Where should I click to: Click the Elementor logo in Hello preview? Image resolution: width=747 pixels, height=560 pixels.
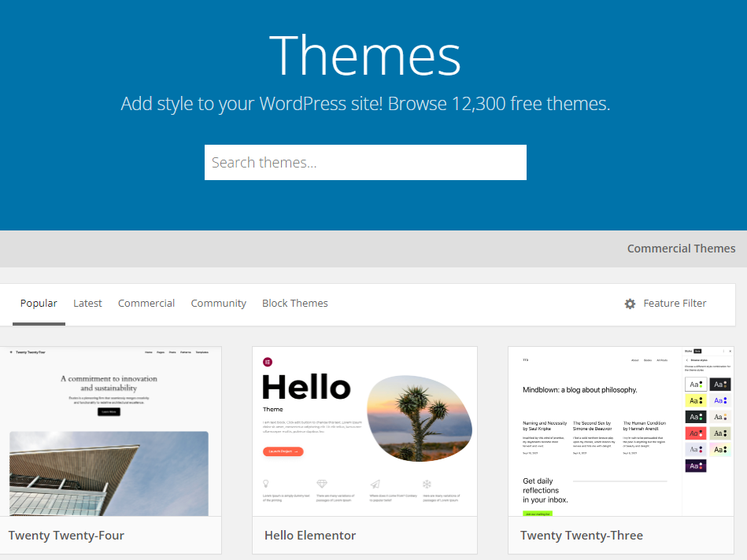point(268,362)
